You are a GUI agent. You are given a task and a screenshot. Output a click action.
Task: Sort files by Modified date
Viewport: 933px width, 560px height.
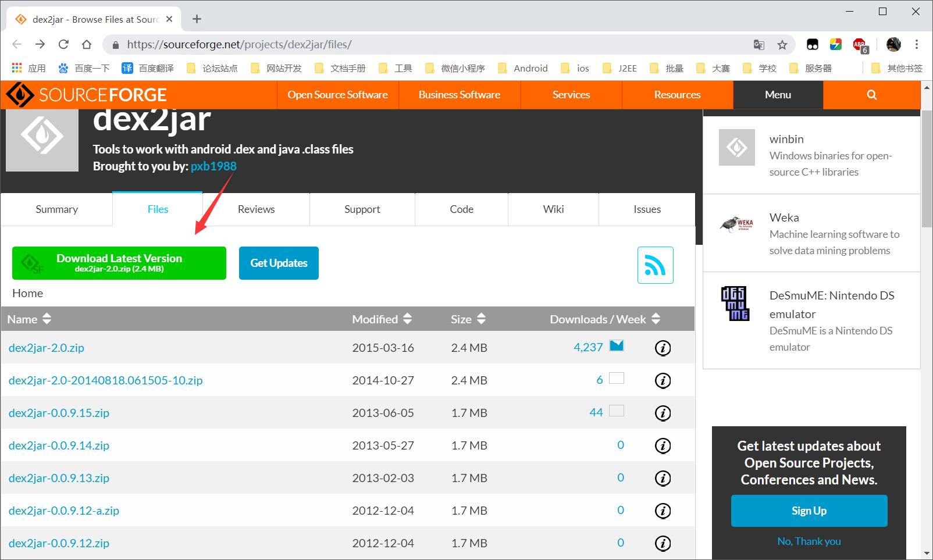[382, 319]
